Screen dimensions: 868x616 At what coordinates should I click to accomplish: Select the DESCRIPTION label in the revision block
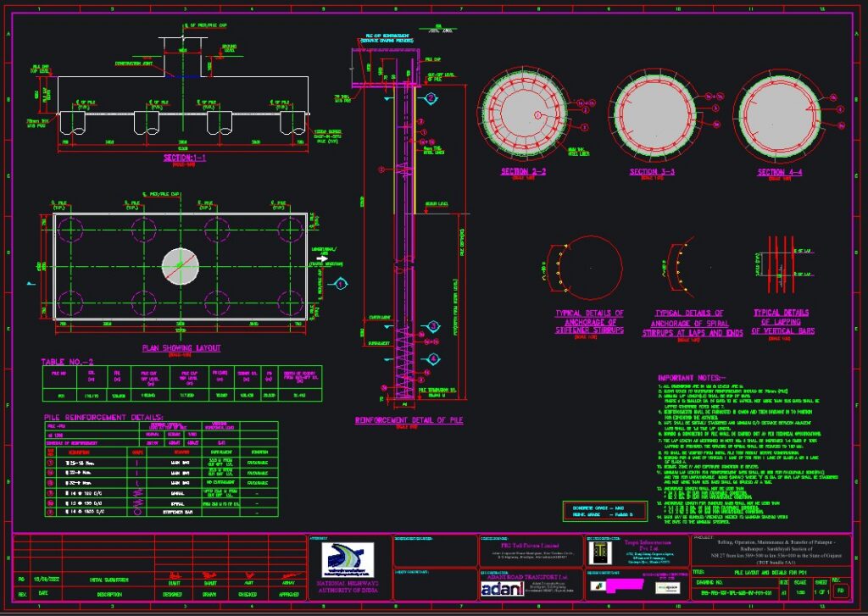[109, 595]
